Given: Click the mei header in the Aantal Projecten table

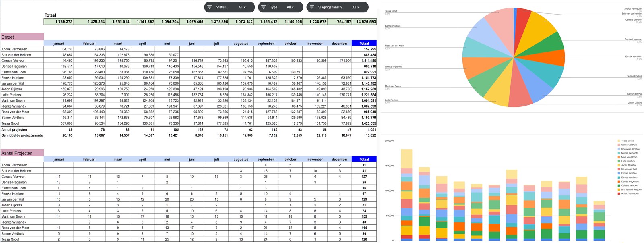Looking at the screenshot, I should click(x=167, y=159).
